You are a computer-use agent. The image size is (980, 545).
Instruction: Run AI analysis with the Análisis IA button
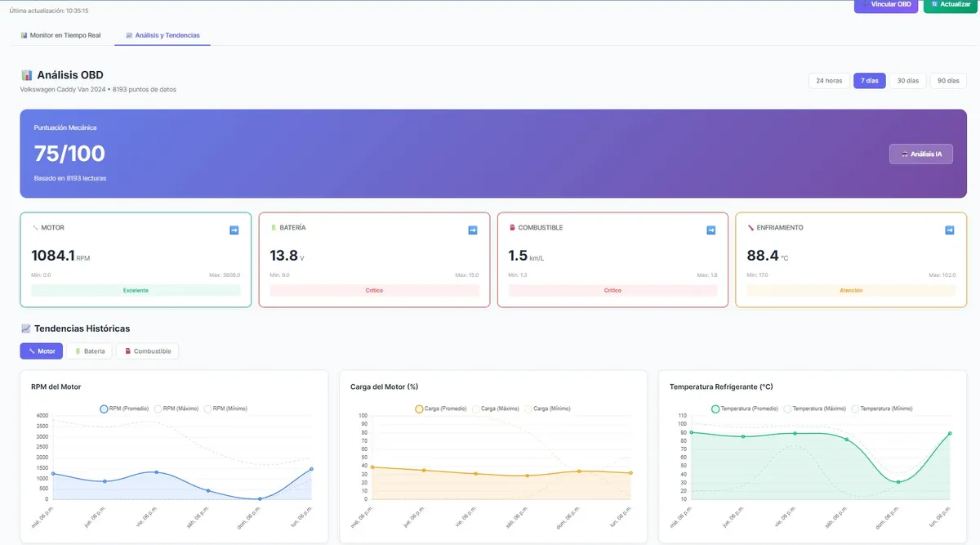[921, 153]
